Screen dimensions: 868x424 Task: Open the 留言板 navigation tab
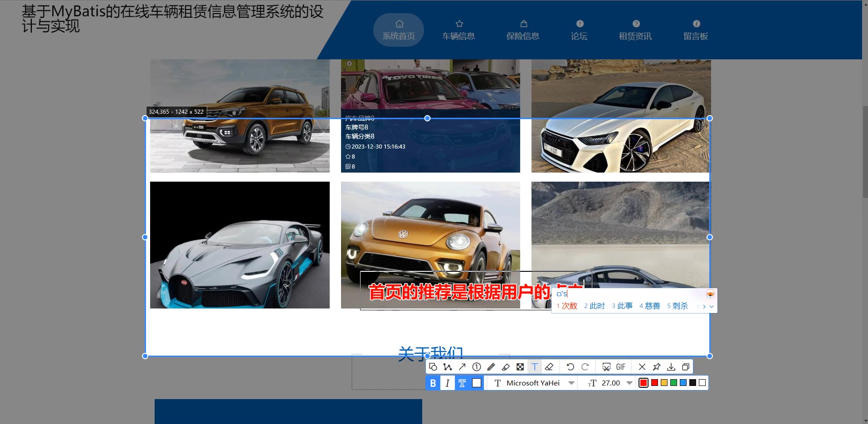click(696, 30)
